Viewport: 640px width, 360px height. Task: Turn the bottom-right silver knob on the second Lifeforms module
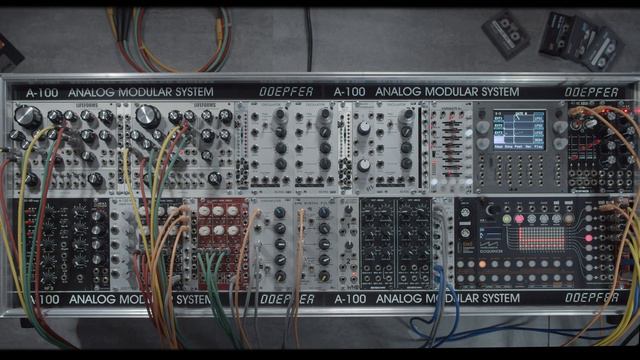pos(214,179)
